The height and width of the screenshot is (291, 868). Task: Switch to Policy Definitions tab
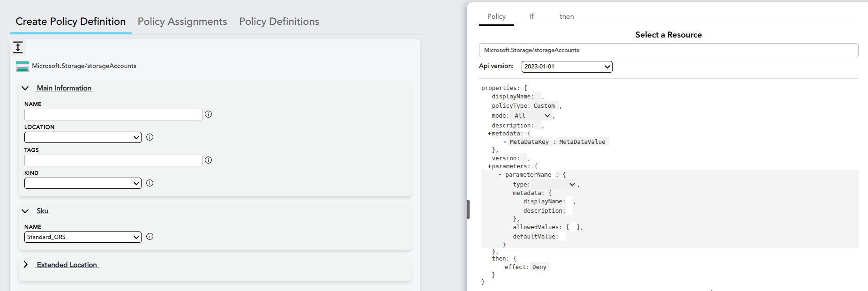[279, 22]
